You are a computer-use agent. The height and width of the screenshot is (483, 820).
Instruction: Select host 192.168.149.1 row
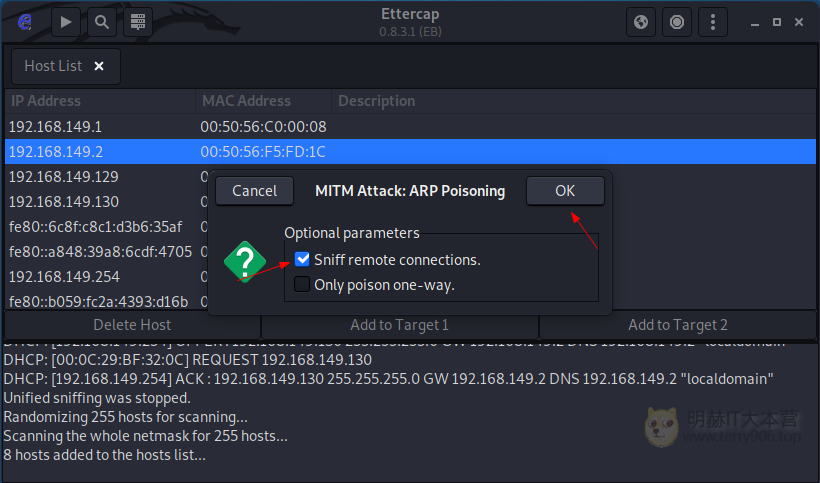[410, 126]
